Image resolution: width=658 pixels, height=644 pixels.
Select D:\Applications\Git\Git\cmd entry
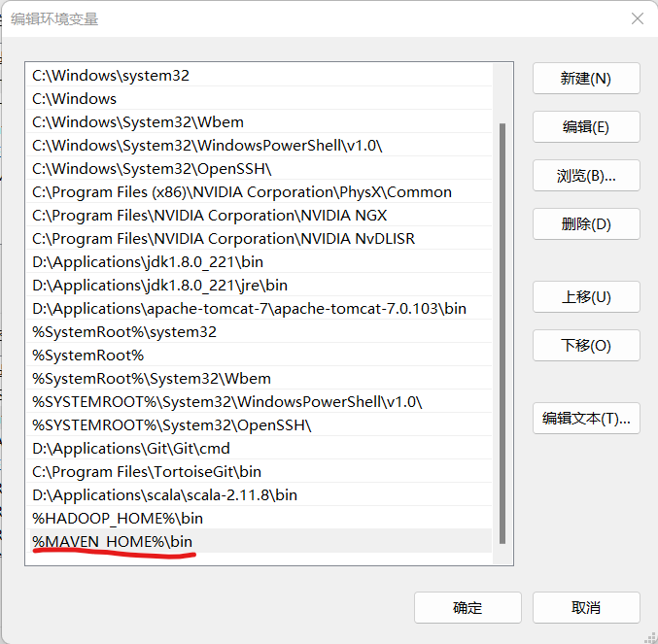(x=260, y=449)
